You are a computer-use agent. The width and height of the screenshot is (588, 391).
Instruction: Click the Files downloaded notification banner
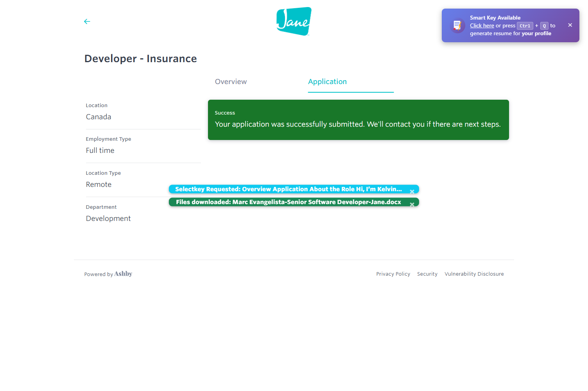point(288,202)
